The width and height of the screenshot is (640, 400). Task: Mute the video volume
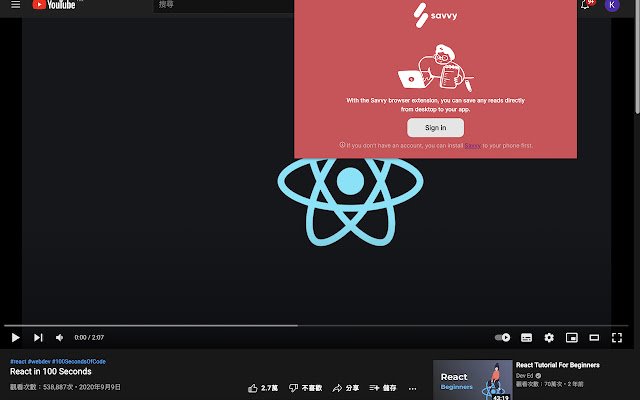pyautogui.click(x=60, y=338)
